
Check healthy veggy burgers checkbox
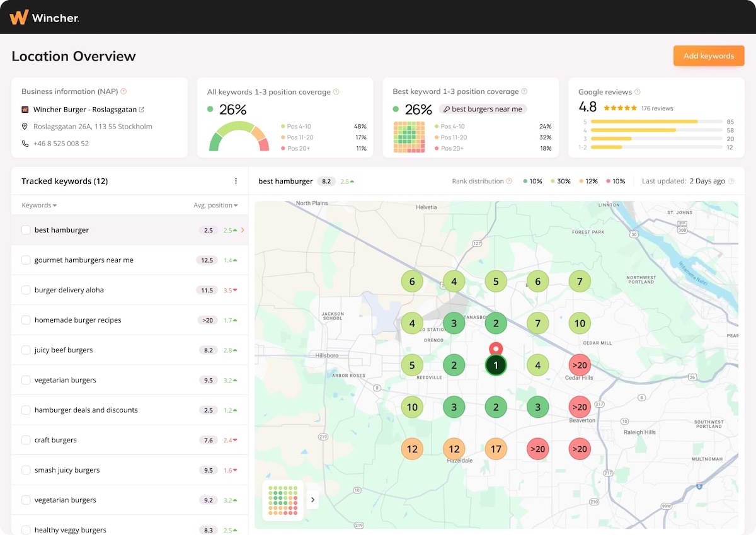pyautogui.click(x=26, y=530)
